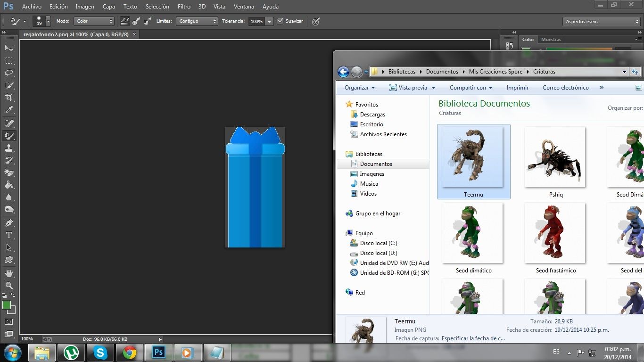644x362 pixels.
Task: Select the History Brush tool
Action: click(9, 160)
